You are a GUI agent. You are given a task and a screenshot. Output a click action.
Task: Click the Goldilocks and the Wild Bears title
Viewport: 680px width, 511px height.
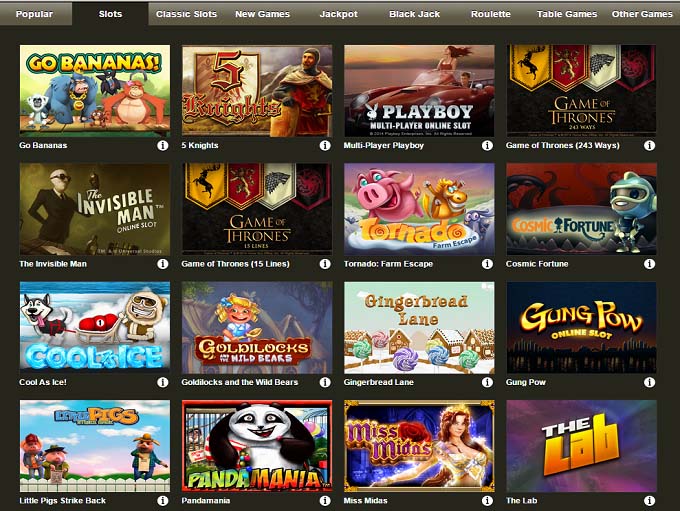click(240, 382)
